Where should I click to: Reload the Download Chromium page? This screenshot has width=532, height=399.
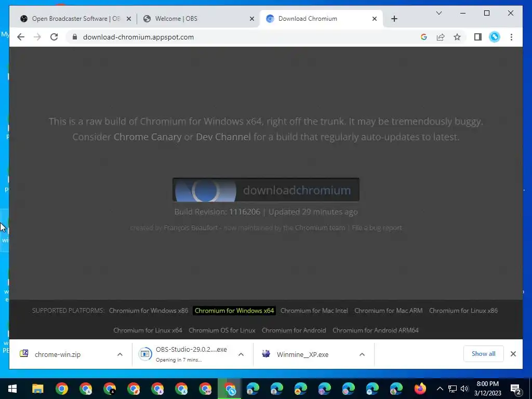coord(54,37)
